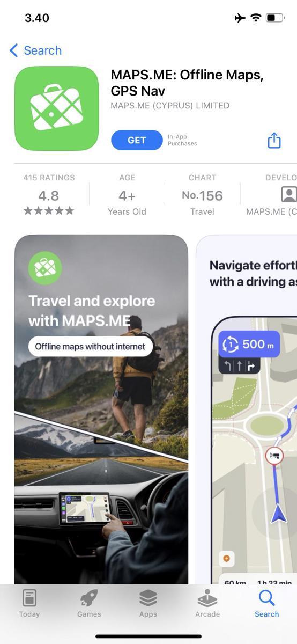
Task: Tap the developer person icon
Action: click(288, 194)
